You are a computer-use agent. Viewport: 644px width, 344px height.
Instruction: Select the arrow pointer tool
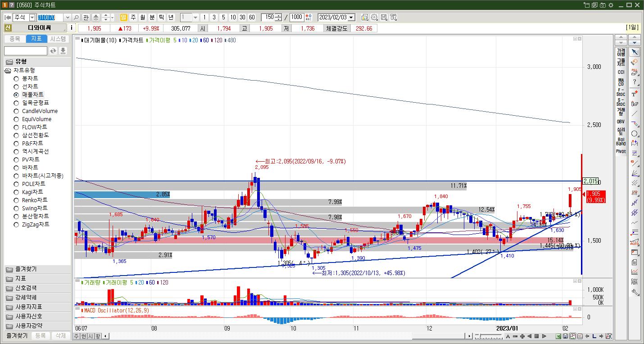pos(635,52)
